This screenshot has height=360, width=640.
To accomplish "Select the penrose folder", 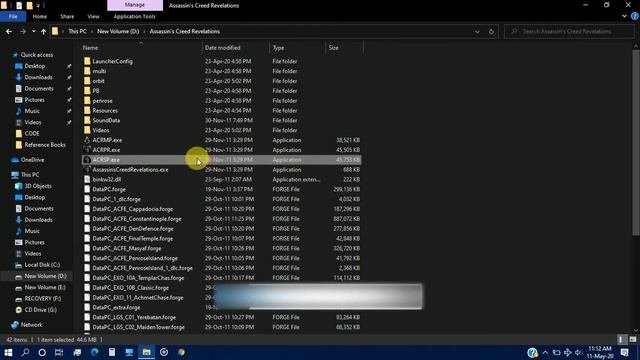I will [102, 100].
